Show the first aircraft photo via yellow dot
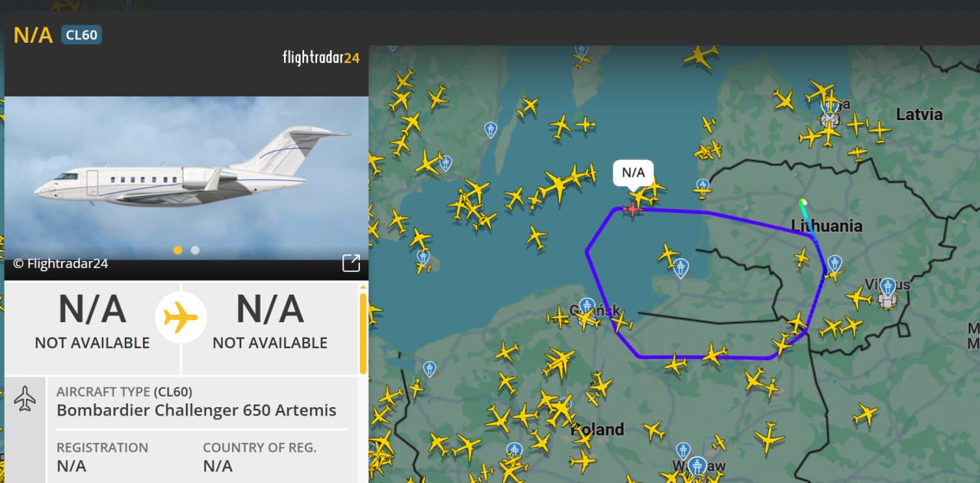The image size is (980, 483). tap(178, 250)
